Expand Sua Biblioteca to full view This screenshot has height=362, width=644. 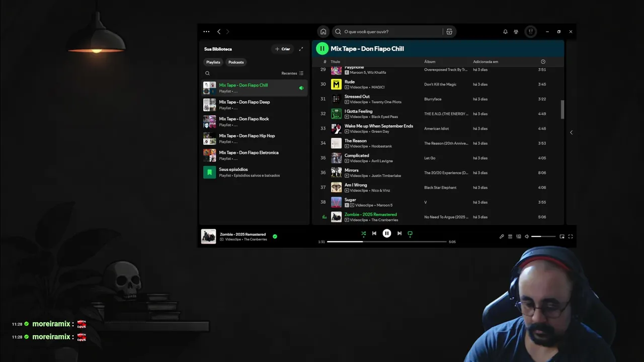301,49
